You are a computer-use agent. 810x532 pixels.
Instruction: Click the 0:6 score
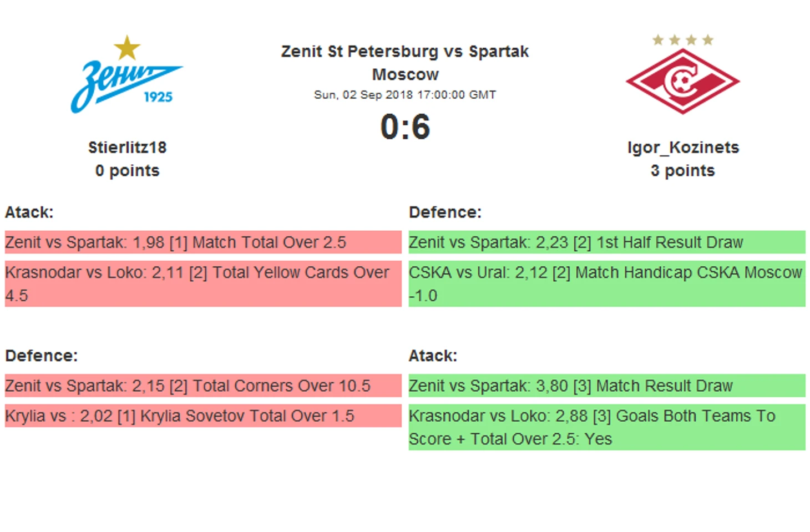tap(405, 127)
